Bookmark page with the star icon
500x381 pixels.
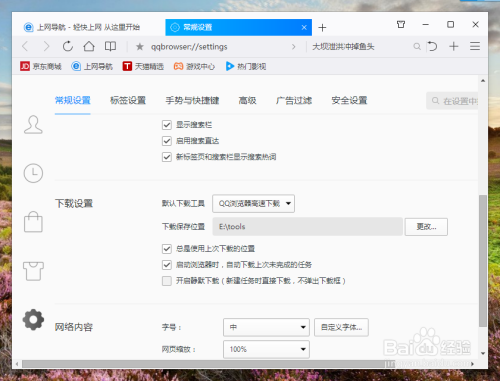pos(140,47)
